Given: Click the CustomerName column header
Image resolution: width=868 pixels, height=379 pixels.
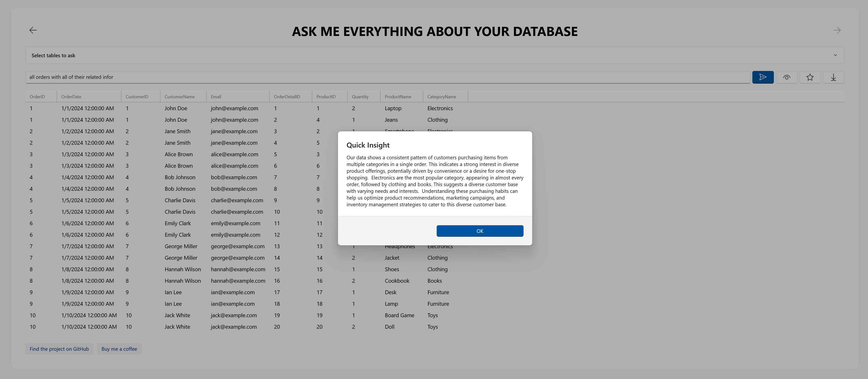Looking at the screenshot, I should 180,97.
